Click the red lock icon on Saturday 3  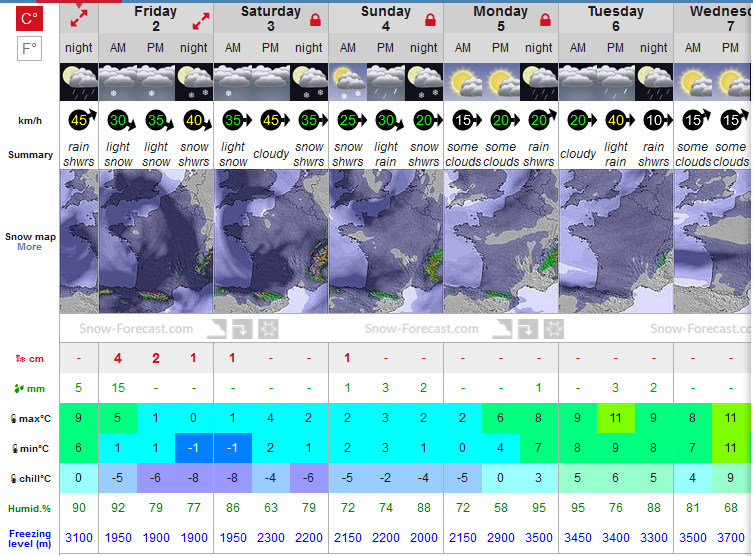click(315, 20)
